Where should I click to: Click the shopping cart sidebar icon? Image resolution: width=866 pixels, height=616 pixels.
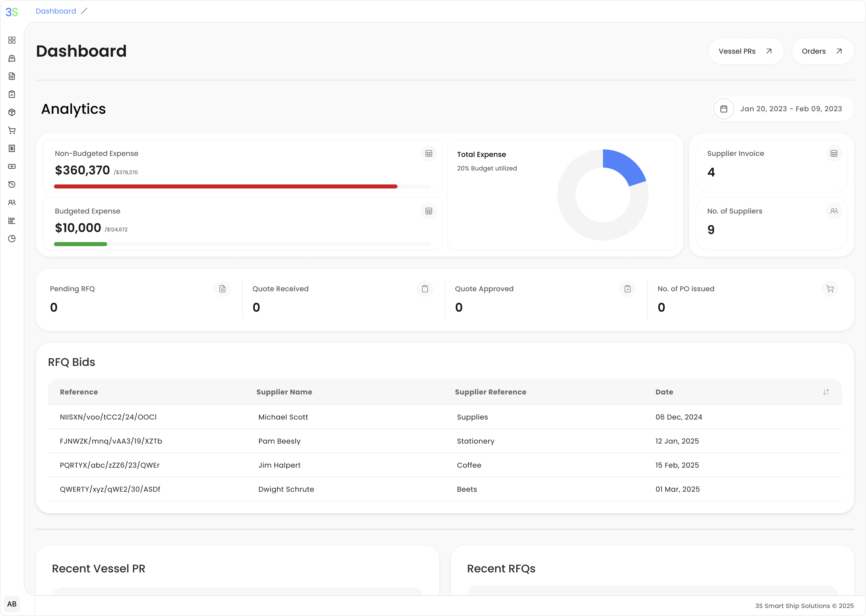12,130
